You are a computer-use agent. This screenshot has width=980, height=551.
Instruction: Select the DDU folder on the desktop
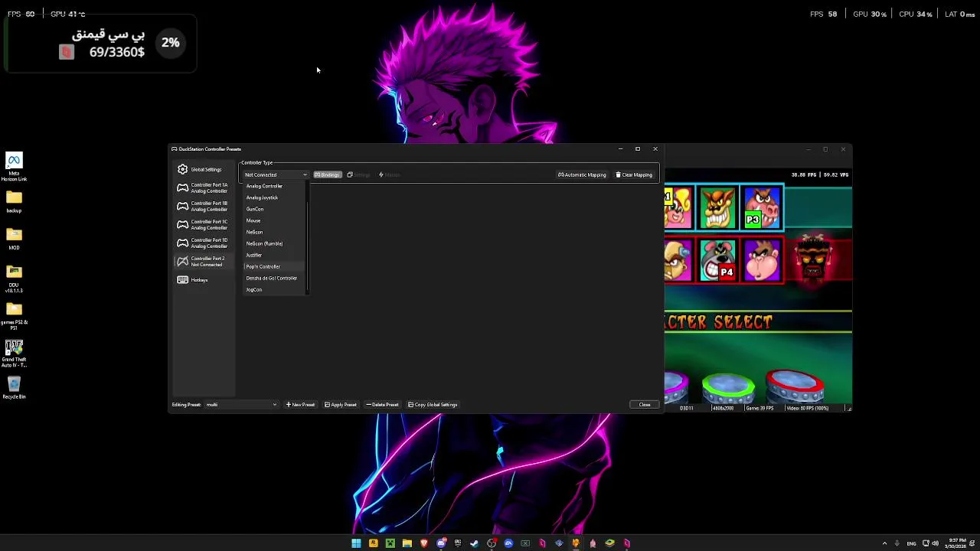pos(14,279)
